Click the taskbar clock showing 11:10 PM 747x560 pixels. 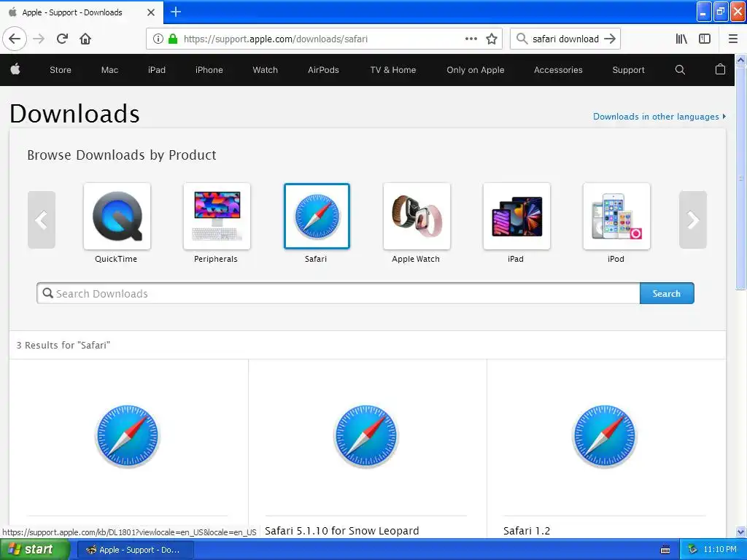[720, 550]
